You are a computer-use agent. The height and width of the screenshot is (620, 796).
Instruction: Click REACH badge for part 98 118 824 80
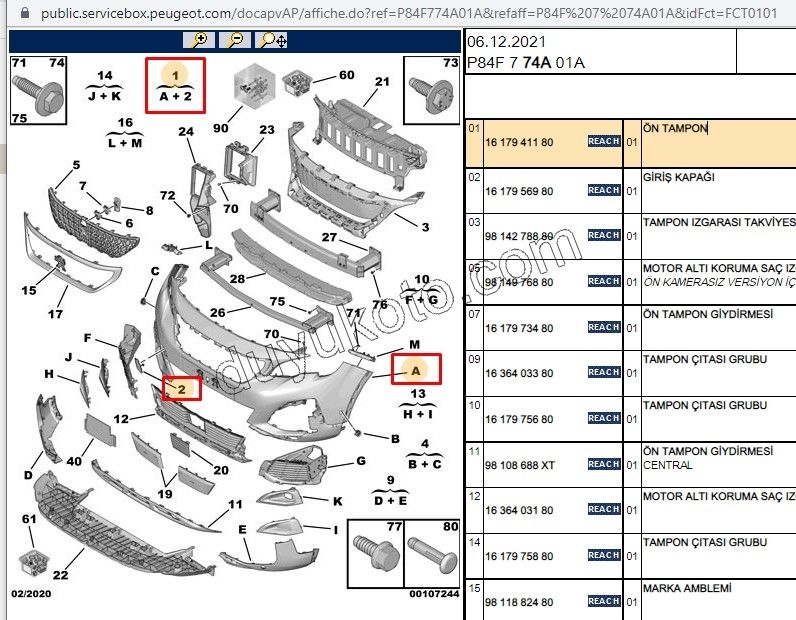pyautogui.click(x=604, y=601)
